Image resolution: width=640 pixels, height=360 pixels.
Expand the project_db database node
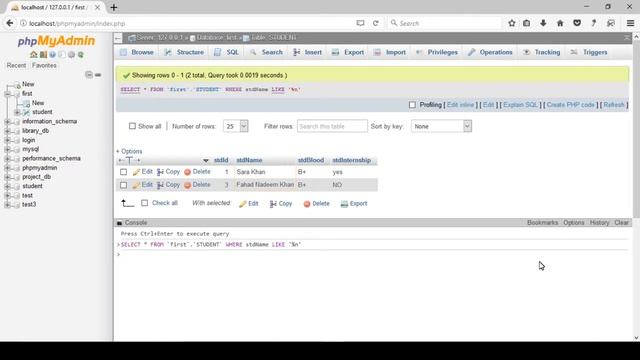7,177
